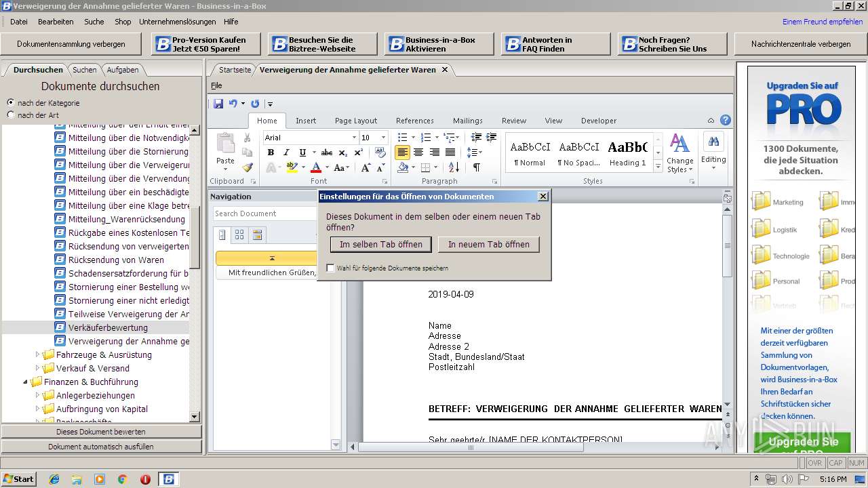Screen dimensions: 868x488
Task: Collapse the Finanzen & Buchführung folder
Action: [x=26, y=382]
